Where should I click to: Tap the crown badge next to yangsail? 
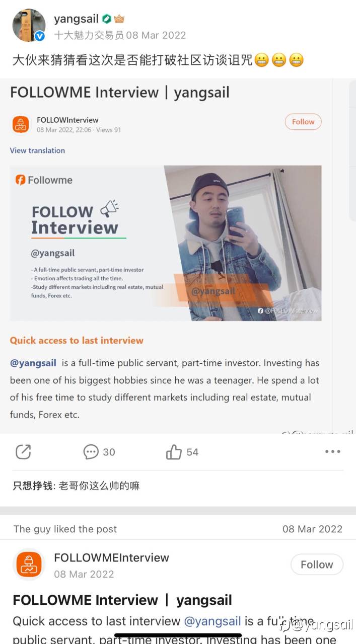(x=119, y=19)
